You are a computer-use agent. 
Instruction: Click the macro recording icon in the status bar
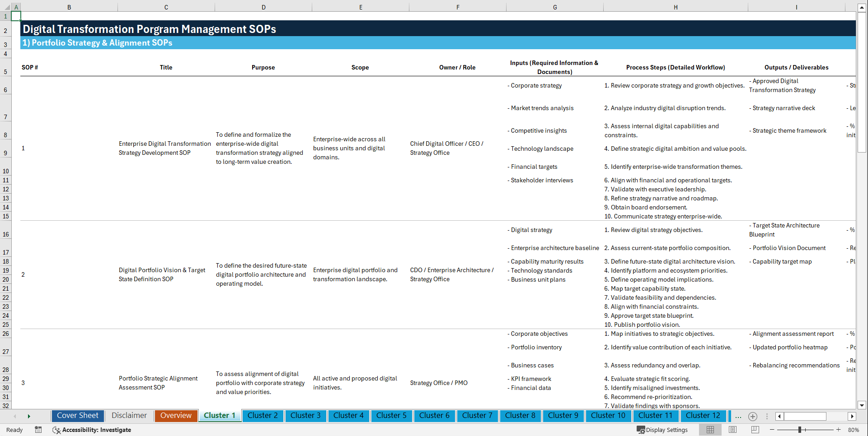tap(38, 430)
